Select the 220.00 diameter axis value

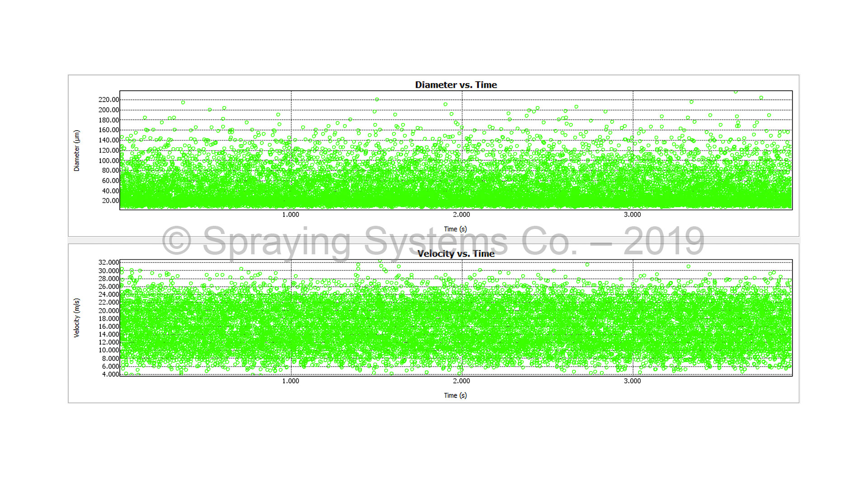pyautogui.click(x=108, y=99)
